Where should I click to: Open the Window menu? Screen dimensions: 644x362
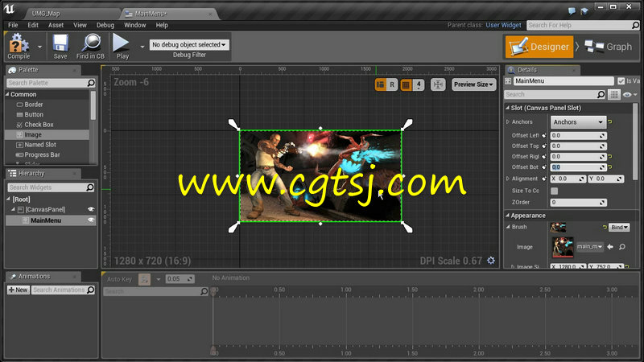(134, 25)
